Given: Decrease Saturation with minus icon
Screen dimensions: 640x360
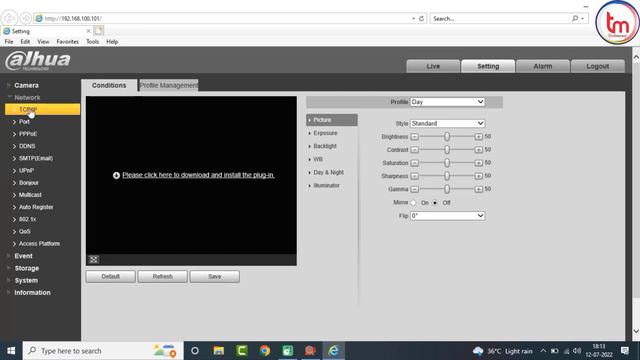Looking at the screenshot, I should pyautogui.click(x=414, y=163).
